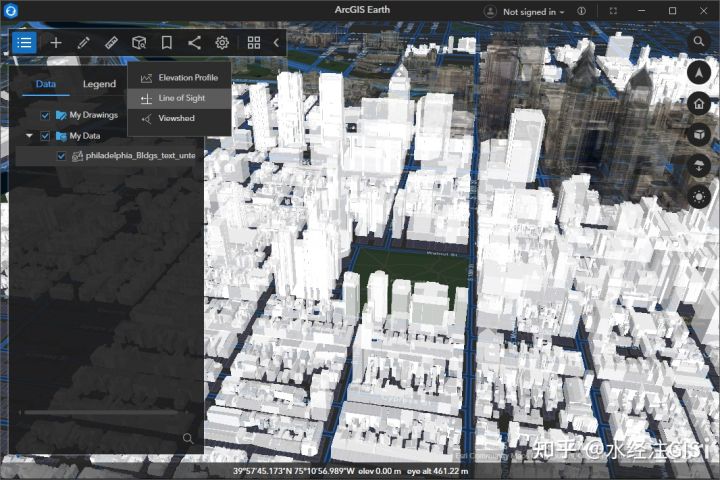This screenshot has height=480, width=720.
Task: Click the green park square in the map
Action: (413, 266)
